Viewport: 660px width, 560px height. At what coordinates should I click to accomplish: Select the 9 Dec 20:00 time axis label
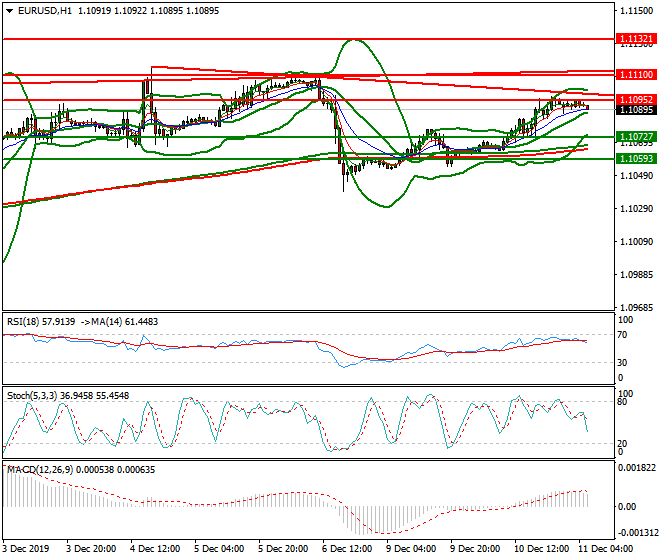(x=475, y=549)
